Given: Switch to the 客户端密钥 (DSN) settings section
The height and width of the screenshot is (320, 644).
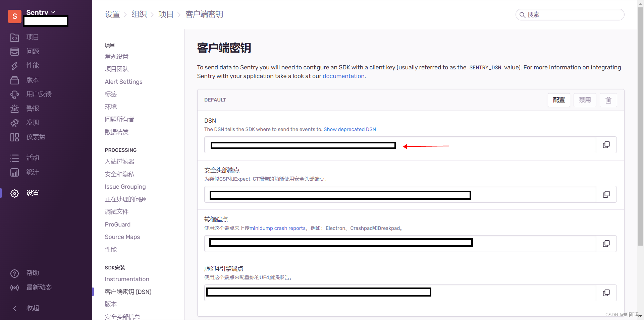Looking at the screenshot, I should [x=128, y=292].
